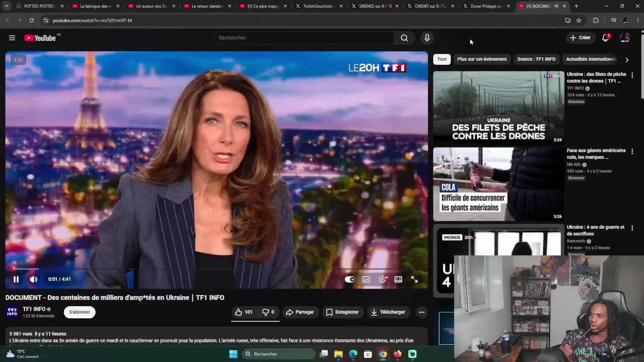The height and width of the screenshot is (362, 644).
Task: Toggle subtitles with the captions icon
Action: (x=366, y=280)
